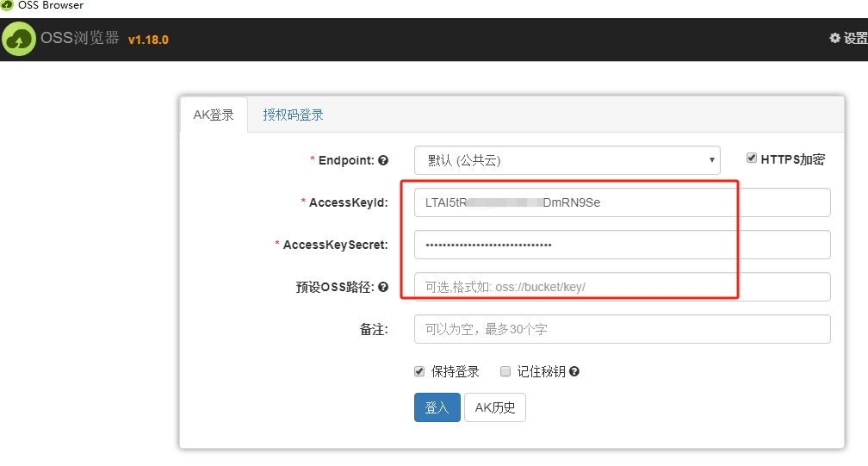Click the OSS浏览器 header title
The height and width of the screenshot is (466, 868).
pyautogui.click(x=80, y=38)
